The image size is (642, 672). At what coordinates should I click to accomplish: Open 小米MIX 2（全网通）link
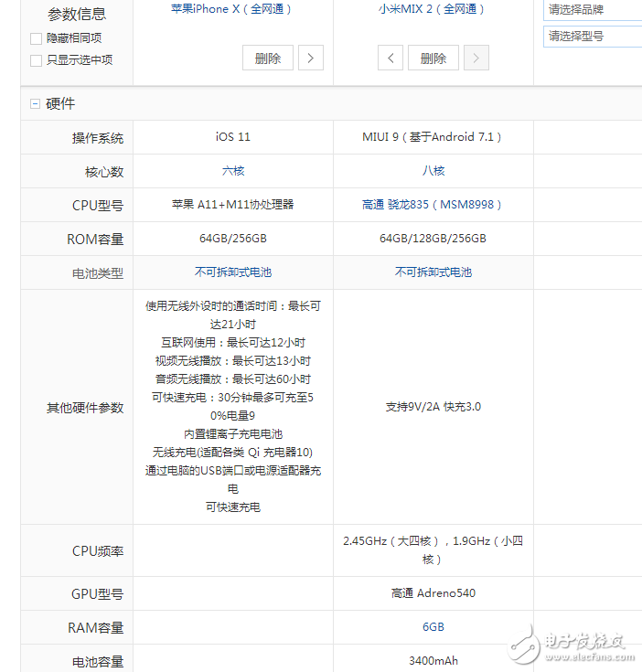click(432, 9)
